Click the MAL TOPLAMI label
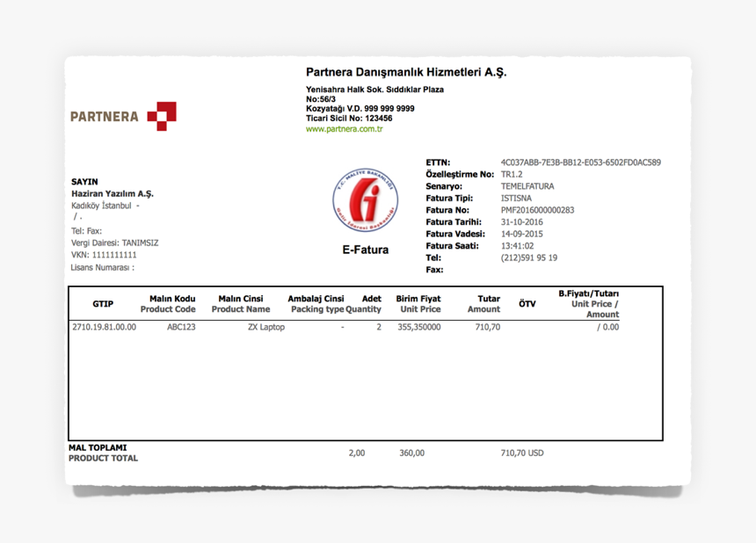This screenshot has width=756, height=543. 98,447
